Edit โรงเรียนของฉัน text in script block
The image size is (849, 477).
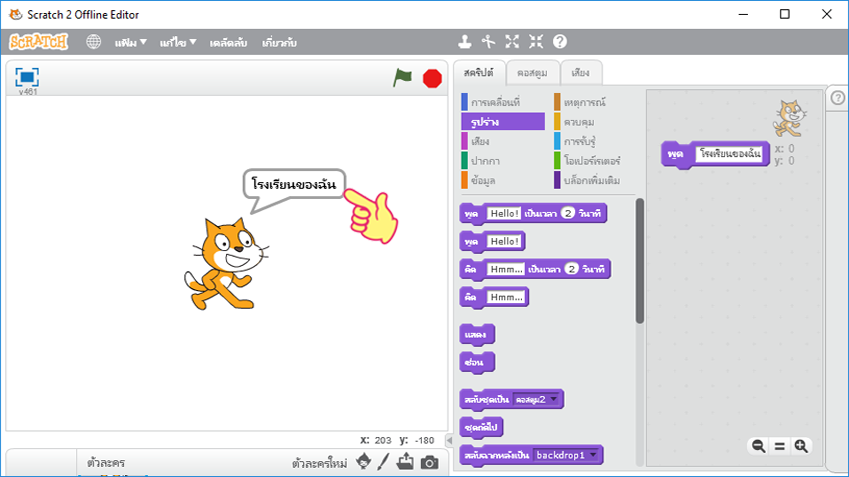tap(729, 154)
